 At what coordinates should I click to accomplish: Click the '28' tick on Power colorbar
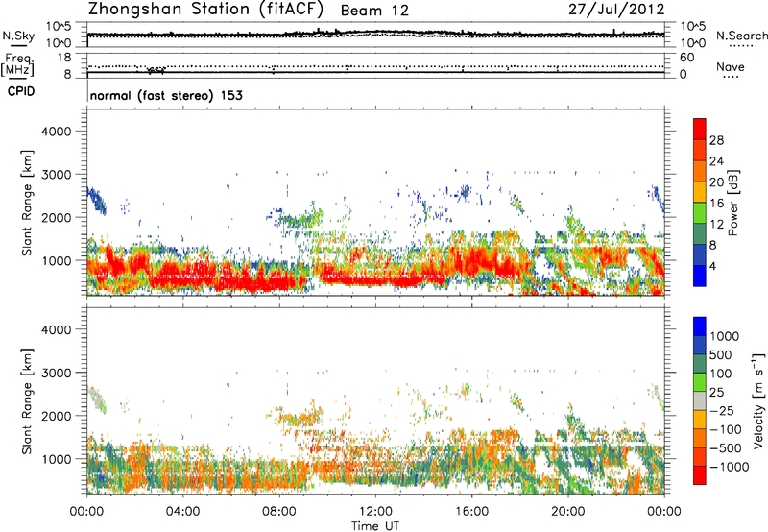pos(716,140)
